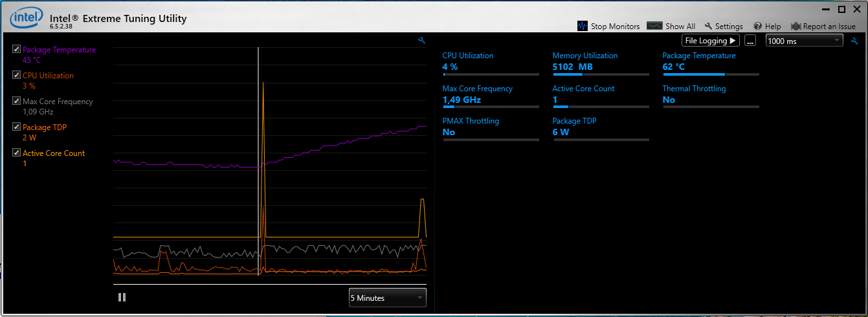Pause the graph with pause button
This screenshot has height=317, width=868.
(x=122, y=298)
